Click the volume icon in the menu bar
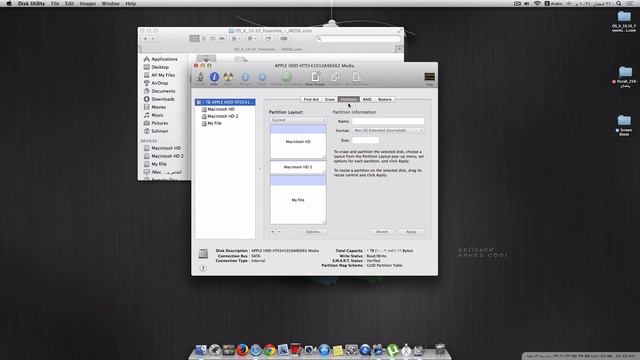The image size is (640, 360). [x=527, y=4]
